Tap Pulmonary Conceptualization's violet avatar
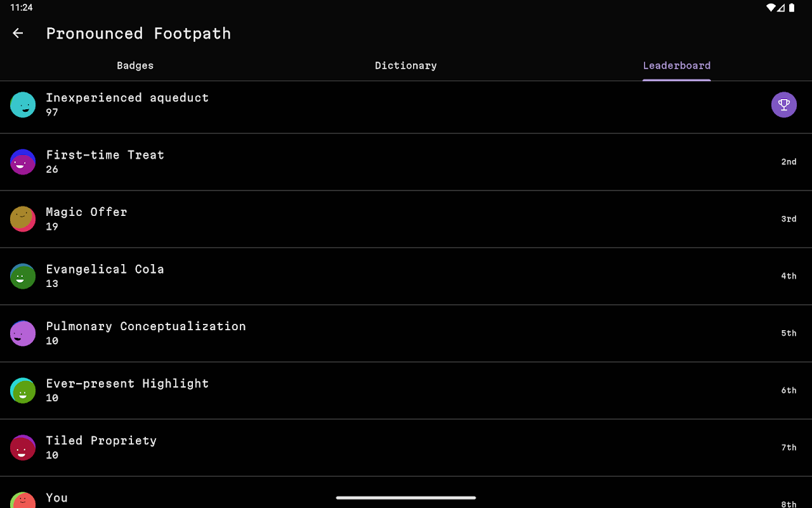The height and width of the screenshot is (508, 812). pos(23,333)
